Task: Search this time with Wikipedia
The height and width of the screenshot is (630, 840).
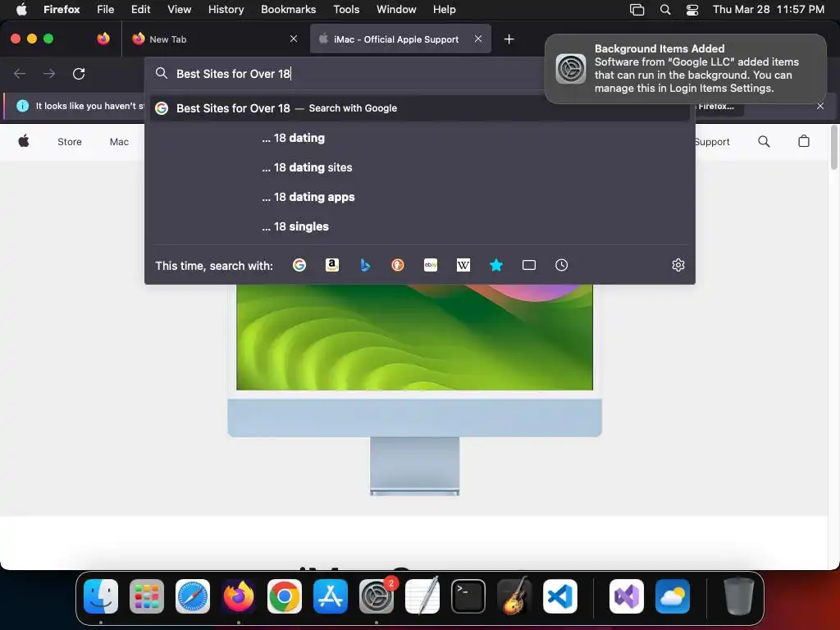Action: pyautogui.click(x=463, y=265)
